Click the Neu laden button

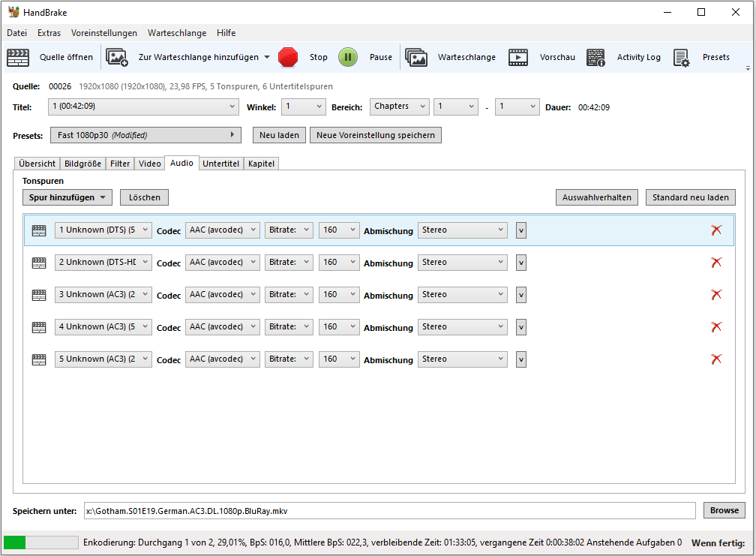(279, 135)
